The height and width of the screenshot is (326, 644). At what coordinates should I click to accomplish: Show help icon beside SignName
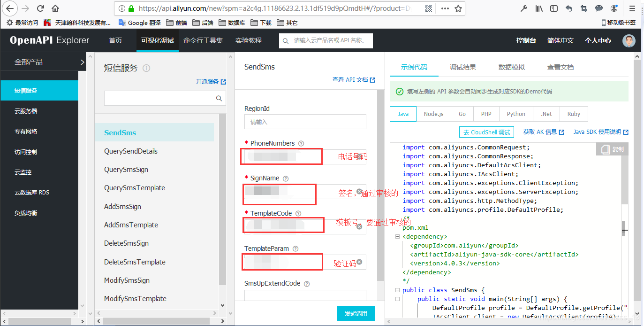point(286,179)
